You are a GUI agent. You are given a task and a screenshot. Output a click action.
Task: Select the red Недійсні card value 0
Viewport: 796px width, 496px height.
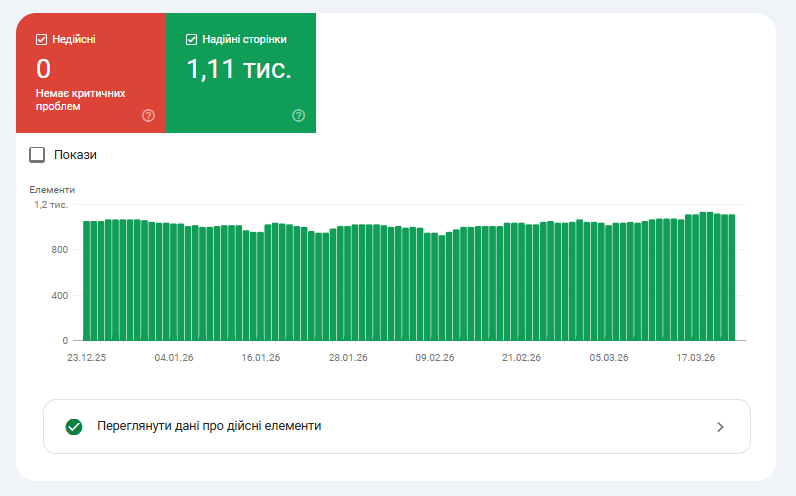pyautogui.click(x=43, y=69)
